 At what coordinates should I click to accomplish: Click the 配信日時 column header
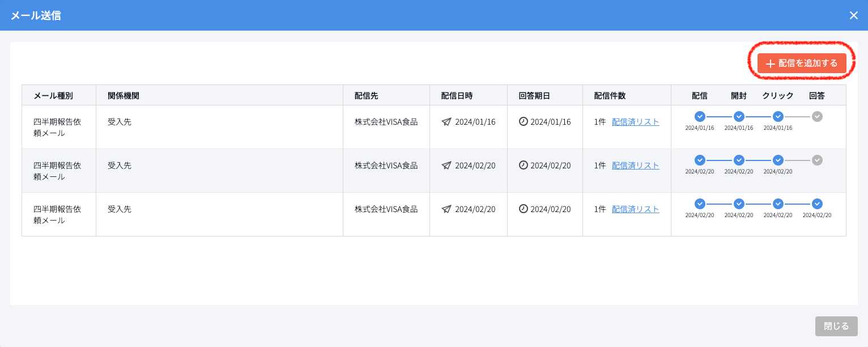pyautogui.click(x=457, y=95)
